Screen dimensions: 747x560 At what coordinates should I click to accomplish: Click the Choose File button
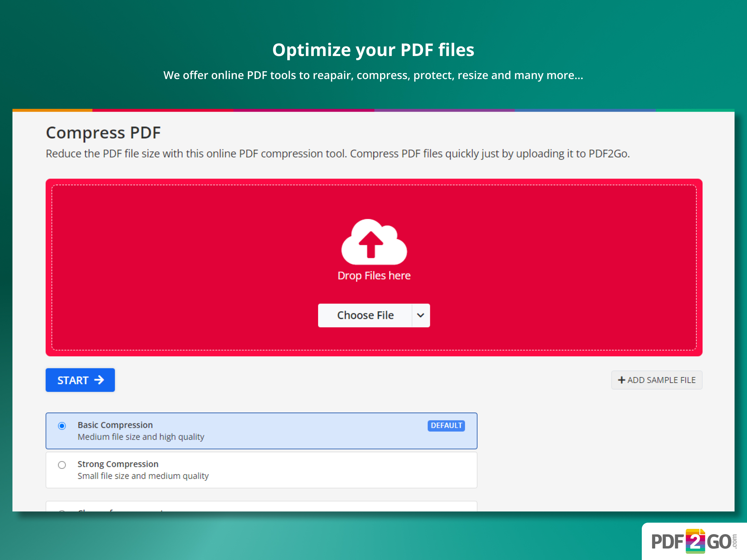click(x=365, y=315)
